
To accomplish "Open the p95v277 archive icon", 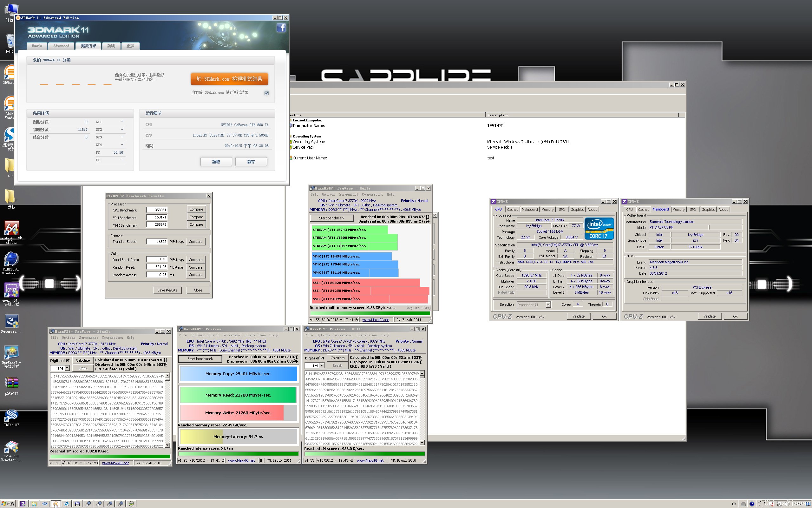I will point(11,386).
